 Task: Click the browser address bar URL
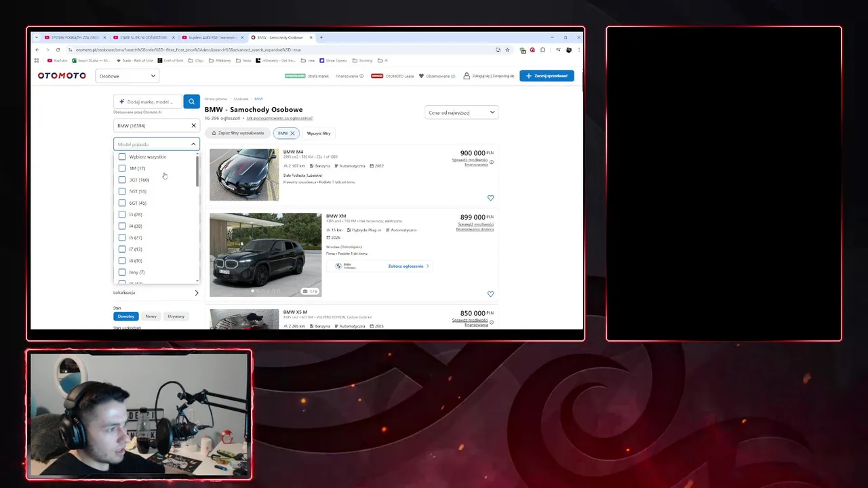point(189,49)
